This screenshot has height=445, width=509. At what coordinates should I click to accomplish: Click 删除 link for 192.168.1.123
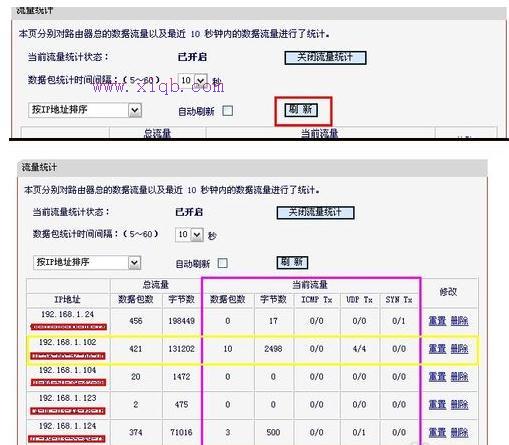click(x=460, y=405)
